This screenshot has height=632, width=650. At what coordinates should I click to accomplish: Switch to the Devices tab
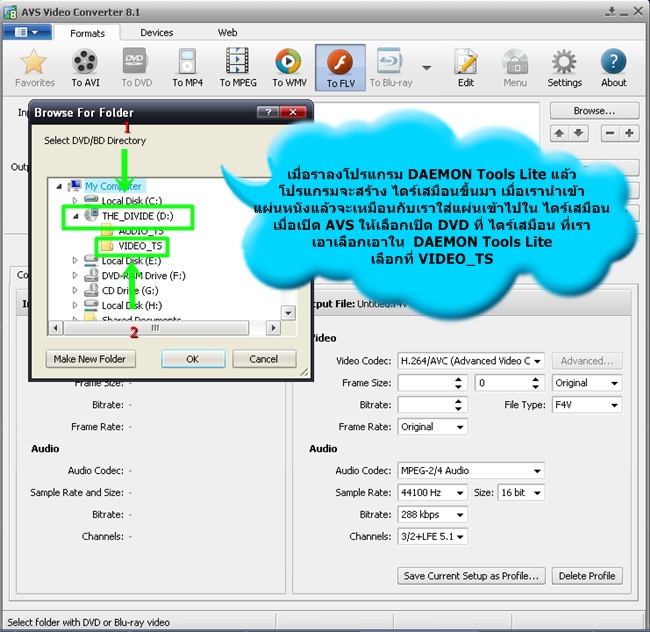click(x=156, y=32)
